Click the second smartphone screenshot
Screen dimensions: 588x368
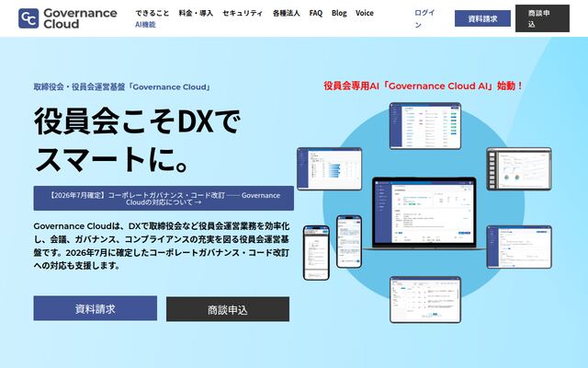pos(349,241)
